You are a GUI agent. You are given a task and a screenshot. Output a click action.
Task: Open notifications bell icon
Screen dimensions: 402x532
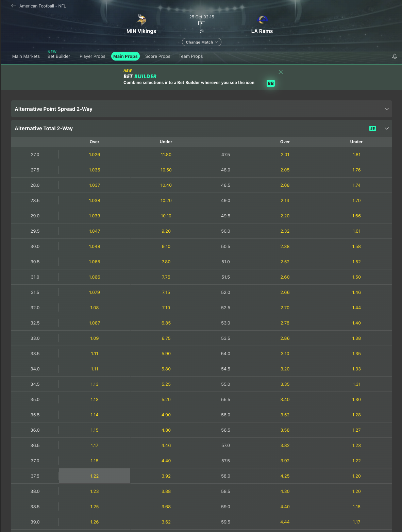click(395, 56)
